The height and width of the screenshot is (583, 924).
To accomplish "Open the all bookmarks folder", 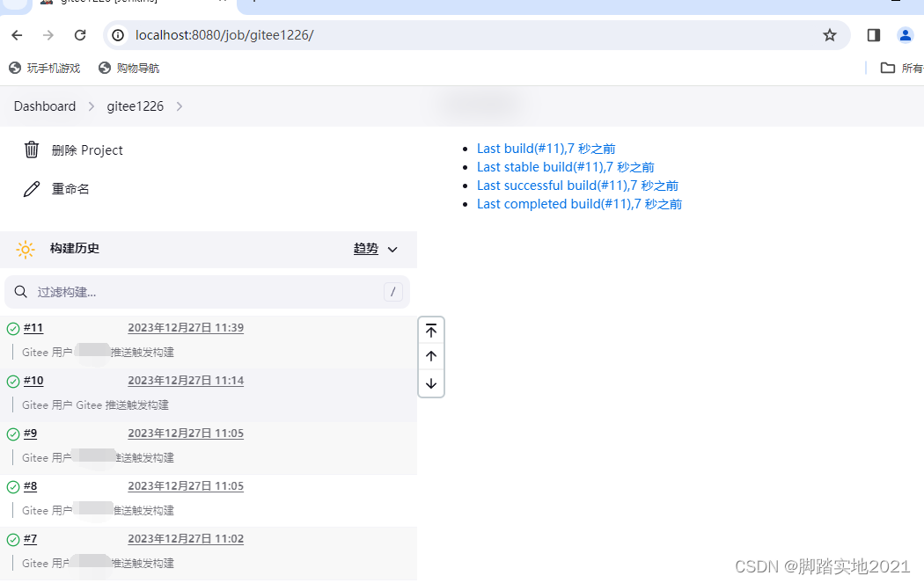I will point(902,69).
